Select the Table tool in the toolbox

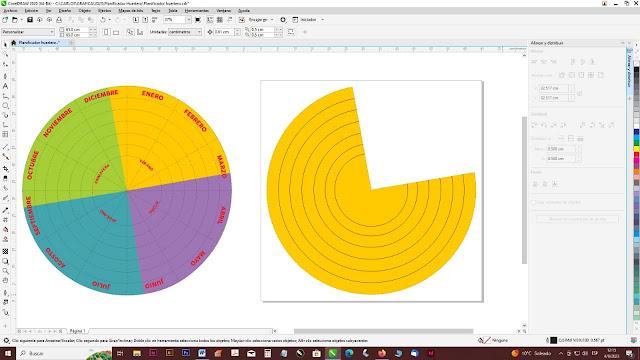pyautogui.click(x=5, y=134)
